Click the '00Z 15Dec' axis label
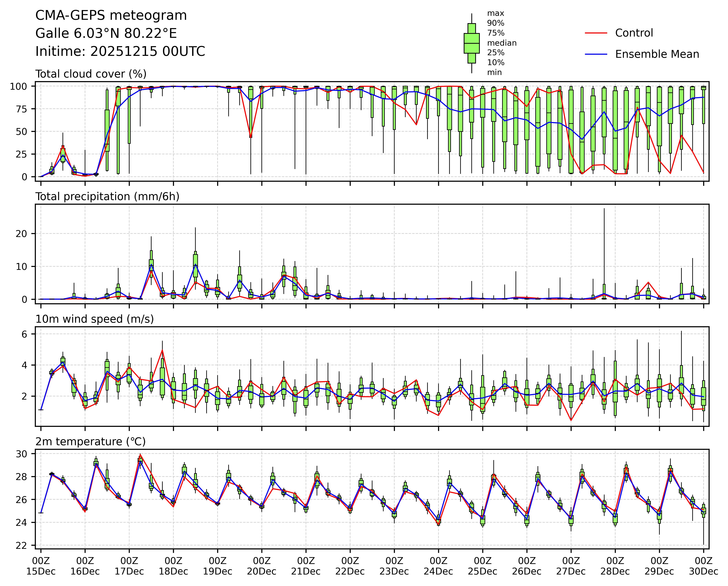The image size is (728, 586). [x=41, y=566]
